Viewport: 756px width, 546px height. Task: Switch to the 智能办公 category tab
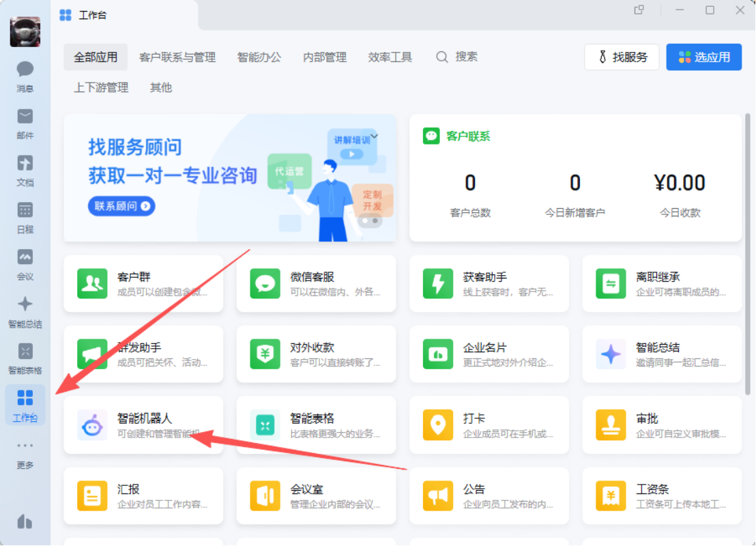(x=259, y=57)
